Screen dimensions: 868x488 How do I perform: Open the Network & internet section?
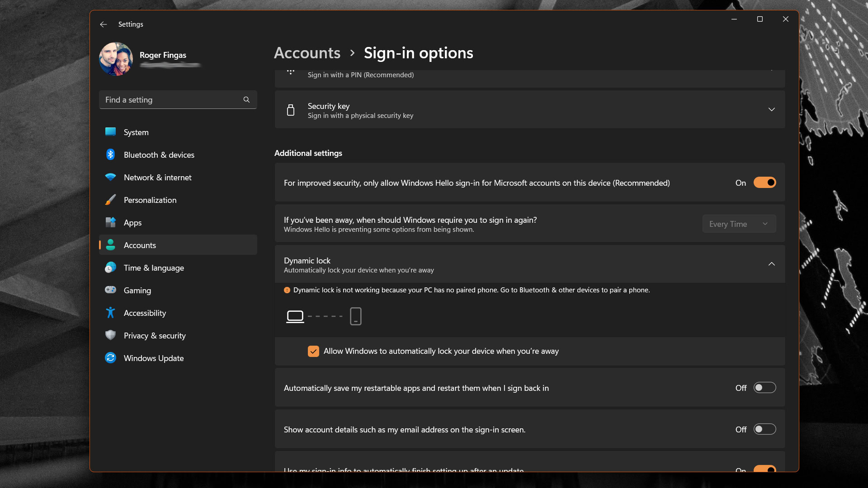click(157, 178)
